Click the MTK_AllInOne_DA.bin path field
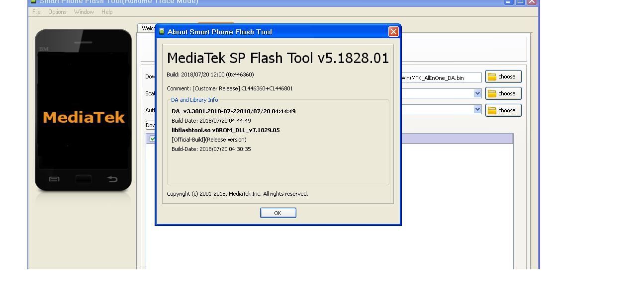Screen dimensions: 644x302 click(441, 77)
